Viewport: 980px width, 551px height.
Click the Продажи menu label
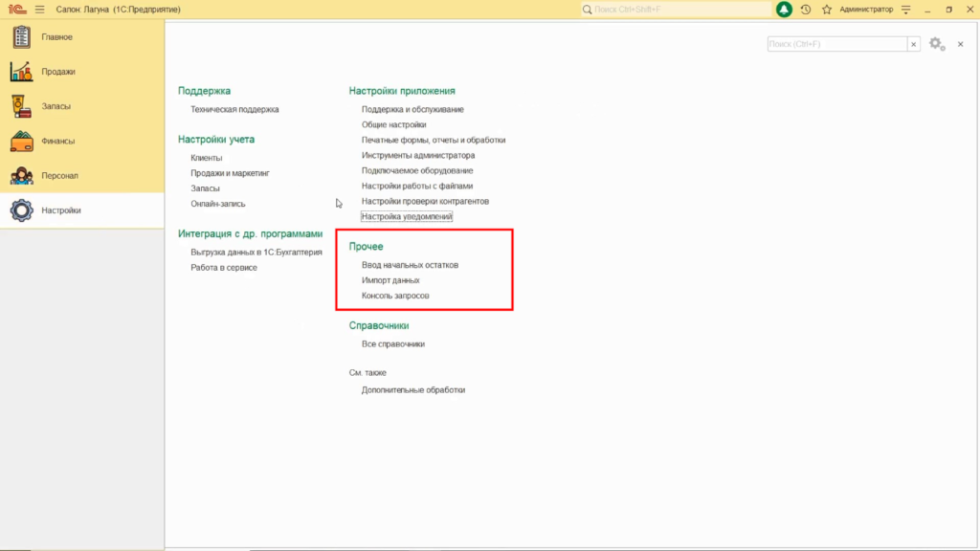point(58,71)
